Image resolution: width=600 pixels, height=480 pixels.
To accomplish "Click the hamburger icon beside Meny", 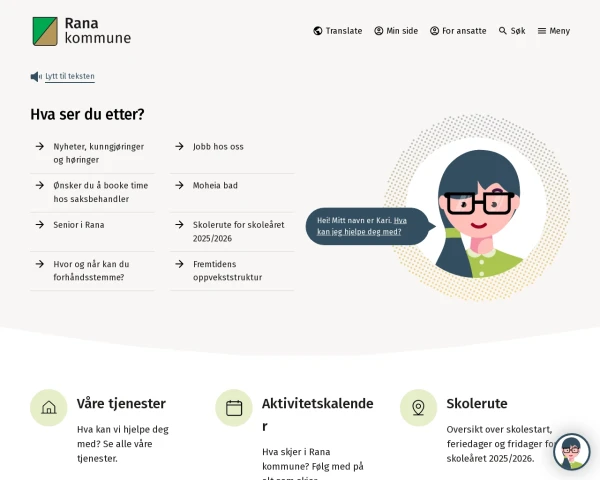I will coord(542,31).
